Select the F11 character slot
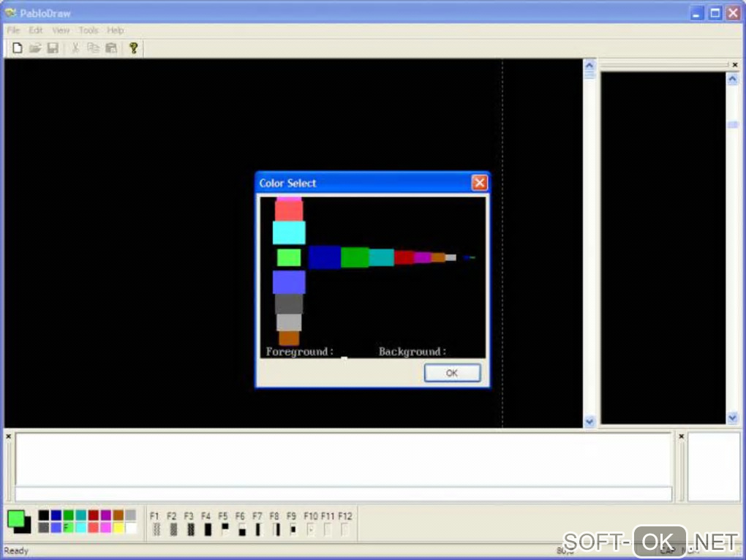Screen dimensions: 746x560 (328, 529)
